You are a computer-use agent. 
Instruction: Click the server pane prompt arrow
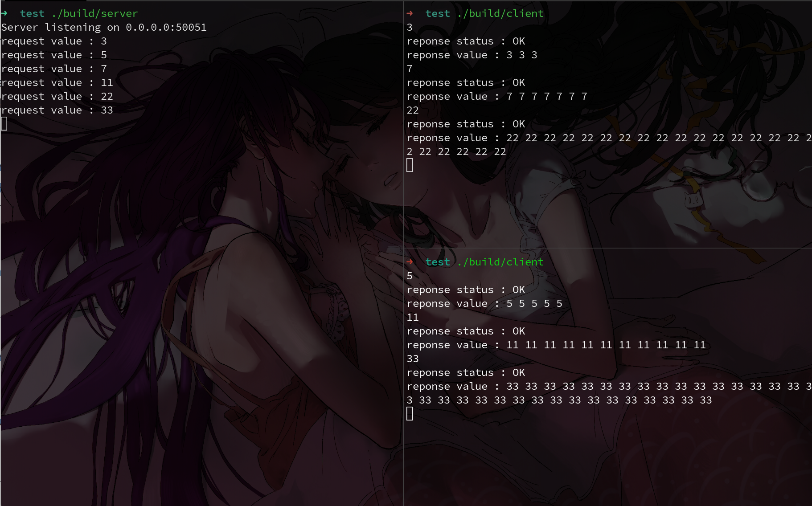(4, 13)
